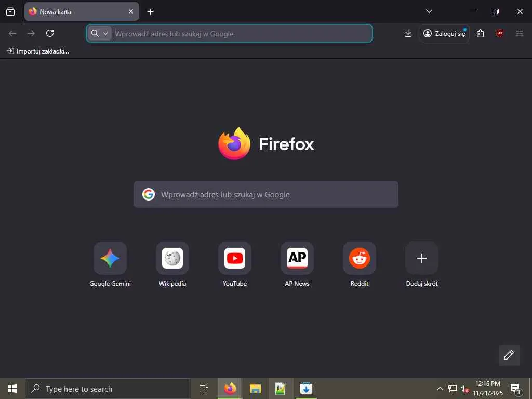Click Zaloguj się account button
The width and height of the screenshot is (532, 399).
point(444,33)
